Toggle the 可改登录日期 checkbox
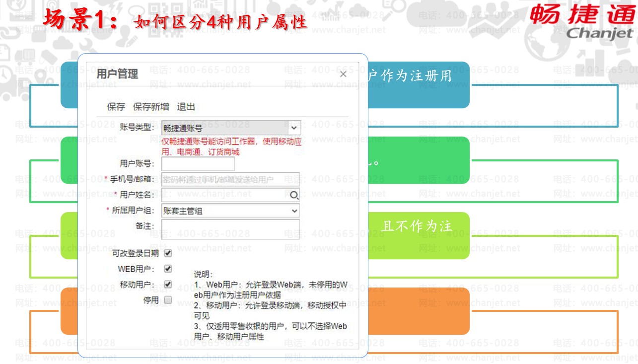 point(168,253)
